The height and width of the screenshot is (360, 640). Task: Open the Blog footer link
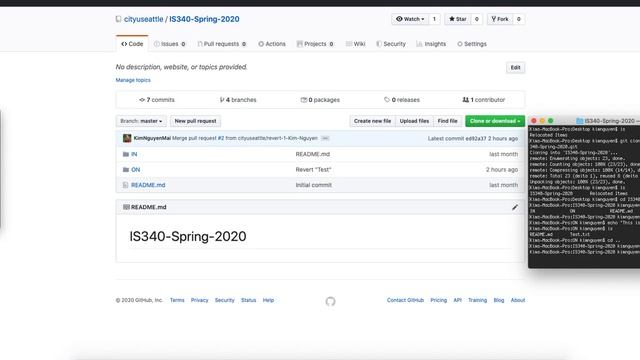point(499,300)
